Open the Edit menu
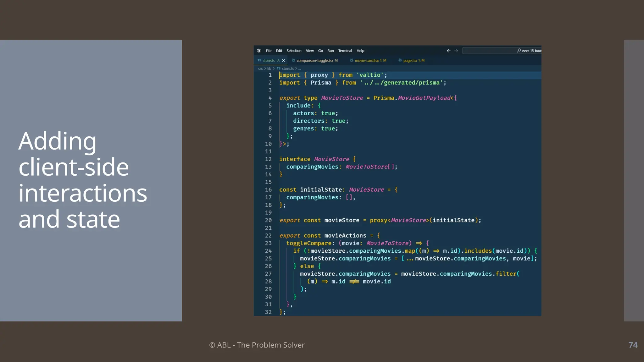The height and width of the screenshot is (362, 644). point(279,51)
